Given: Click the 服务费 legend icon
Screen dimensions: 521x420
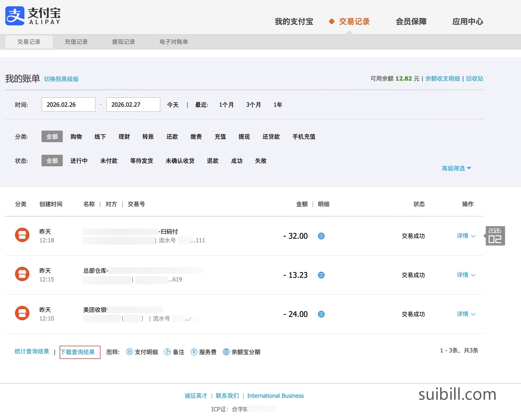Looking at the screenshot, I should (x=194, y=352).
